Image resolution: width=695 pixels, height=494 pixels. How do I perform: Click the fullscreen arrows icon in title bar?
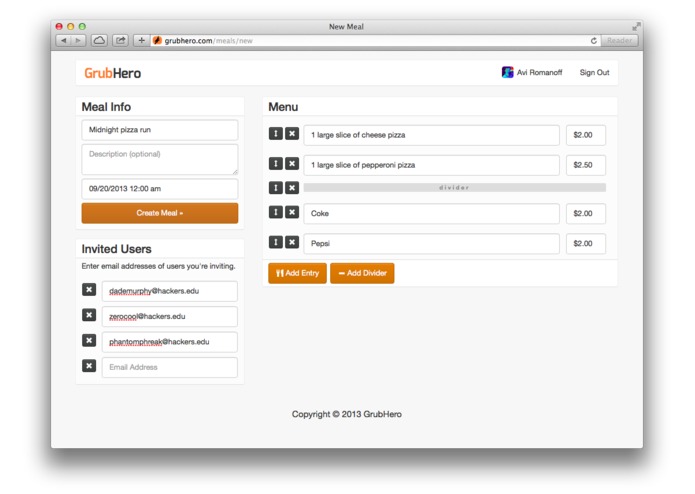pyautogui.click(x=636, y=27)
